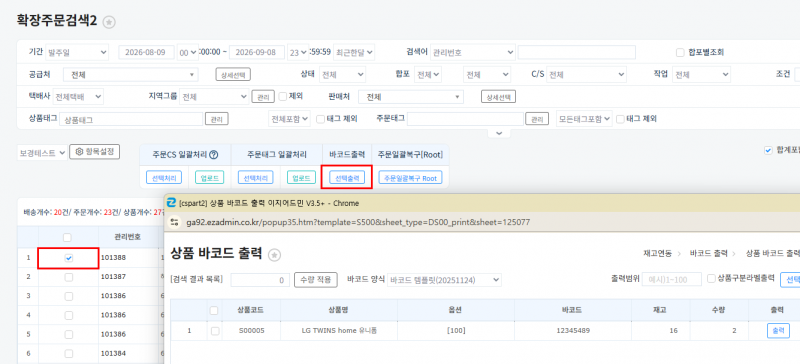The height and width of the screenshot is (364, 800).
Task: Check the row checkbox for order 101384
Action: [x=68, y=353]
